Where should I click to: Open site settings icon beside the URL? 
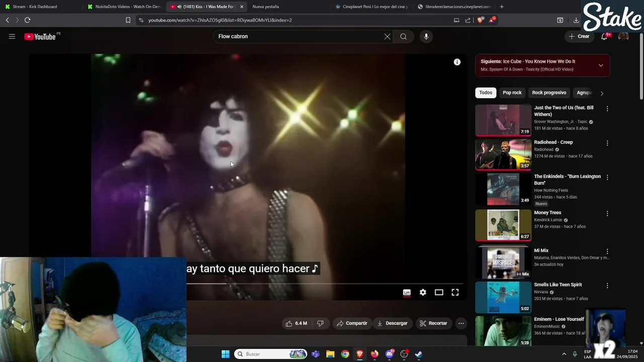coord(141,20)
